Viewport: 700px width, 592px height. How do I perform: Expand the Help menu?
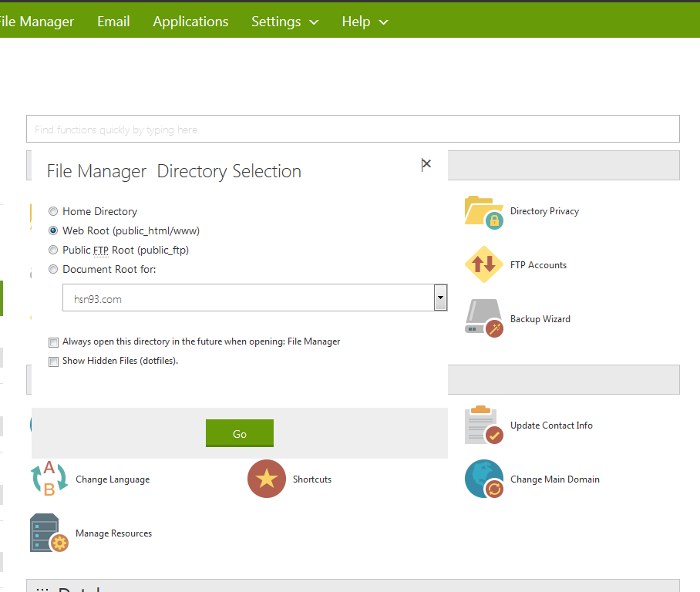365,22
